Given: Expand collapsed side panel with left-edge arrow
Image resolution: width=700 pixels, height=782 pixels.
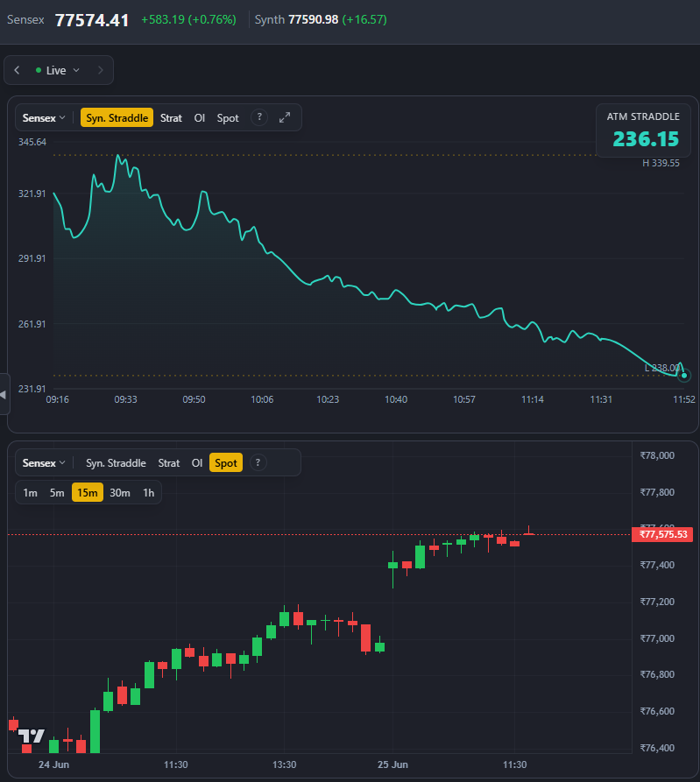Looking at the screenshot, I should click(x=4, y=394).
